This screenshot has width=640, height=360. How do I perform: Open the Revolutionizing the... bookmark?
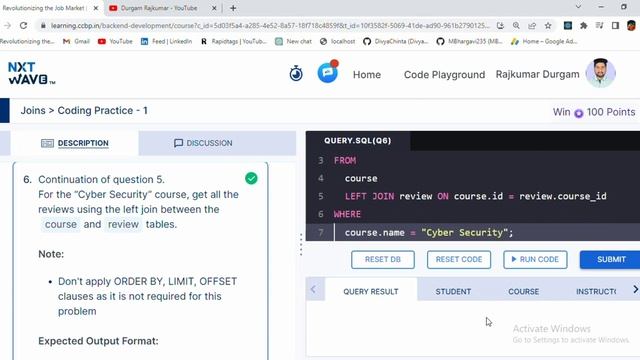point(27,41)
